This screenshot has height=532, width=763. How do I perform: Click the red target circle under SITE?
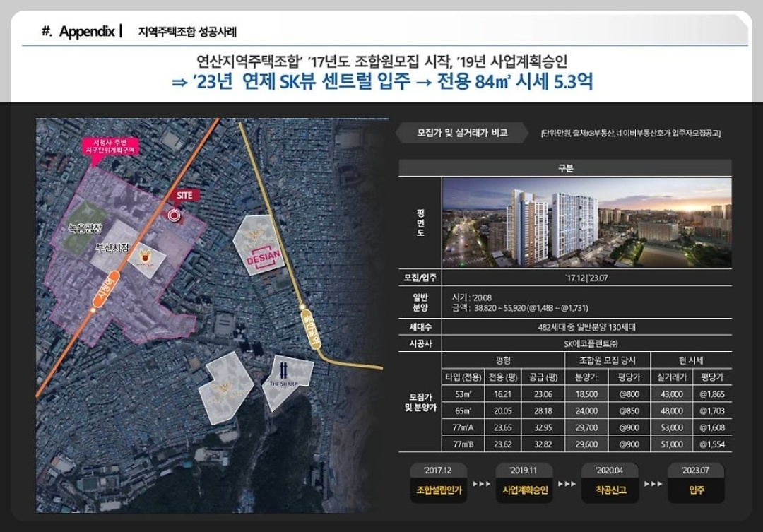(x=174, y=215)
